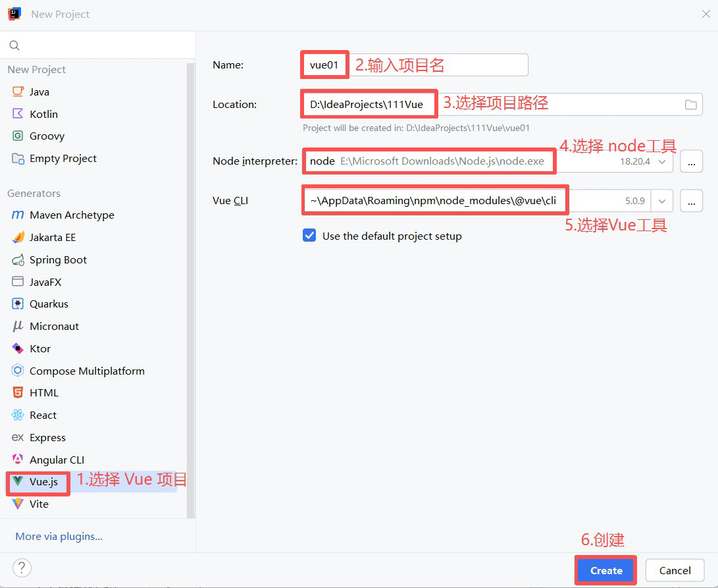Click the Spring Boot icon
Viewport: 718px width, 588px height.
(18, 260)
